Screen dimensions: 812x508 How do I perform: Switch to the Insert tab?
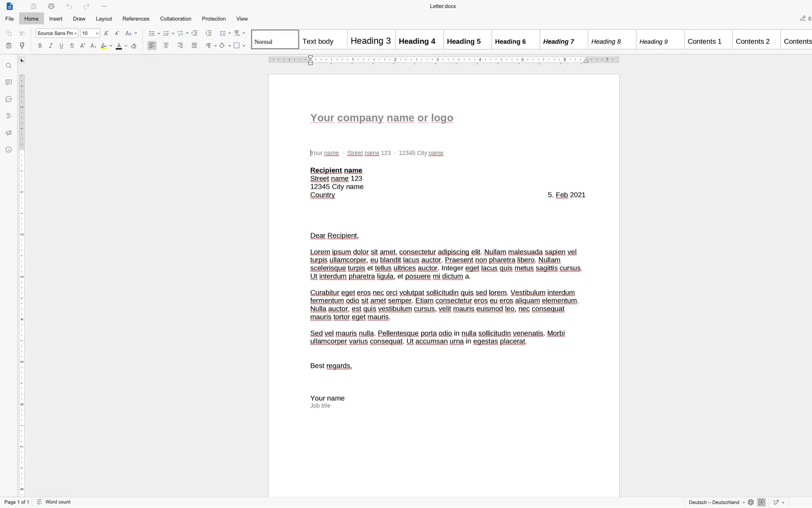click(56, 19)
